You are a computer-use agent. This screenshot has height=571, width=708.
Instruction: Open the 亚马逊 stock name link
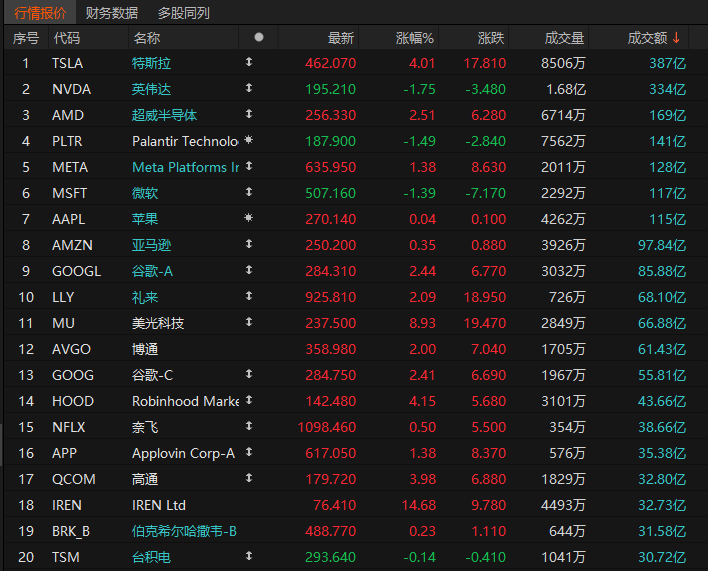pos(151,245)
